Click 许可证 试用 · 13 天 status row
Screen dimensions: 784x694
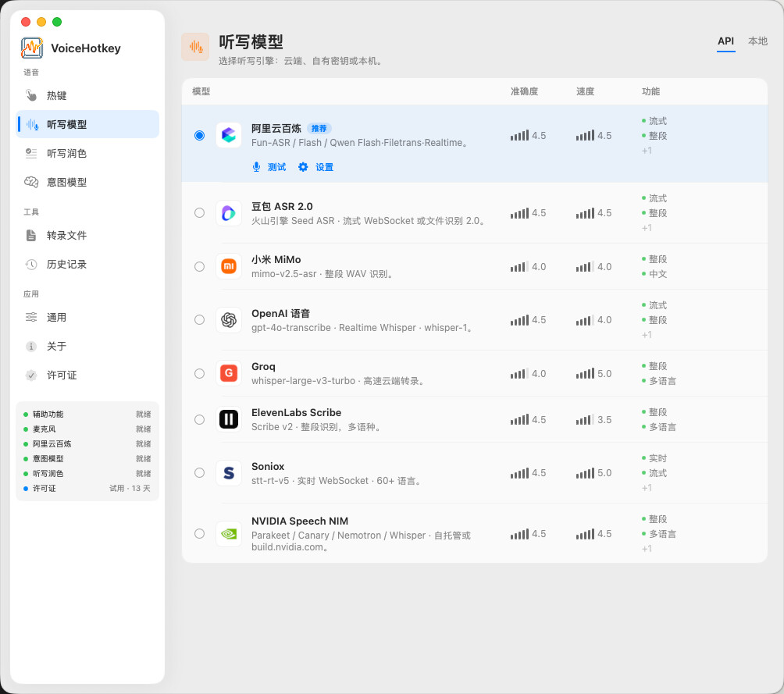pyautogui.click(x=87, y=489)
